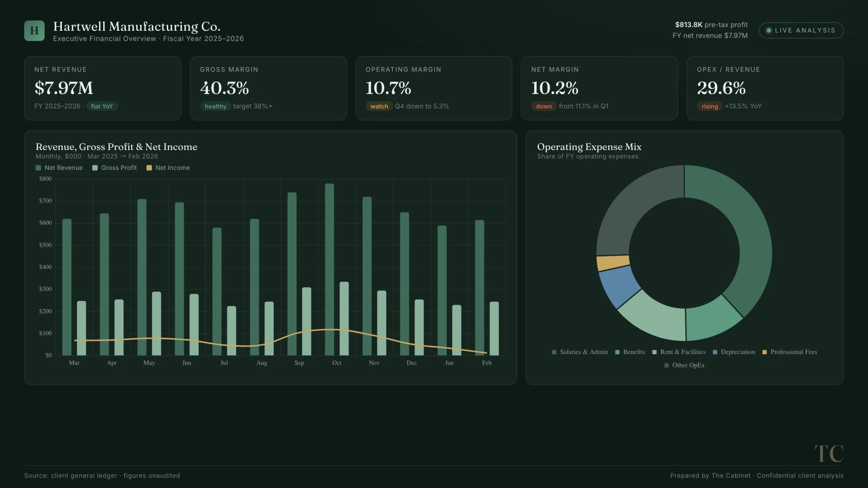Toggle Rent & Facilities legend item
Screen dimensions: 868x488
point(679,352)
